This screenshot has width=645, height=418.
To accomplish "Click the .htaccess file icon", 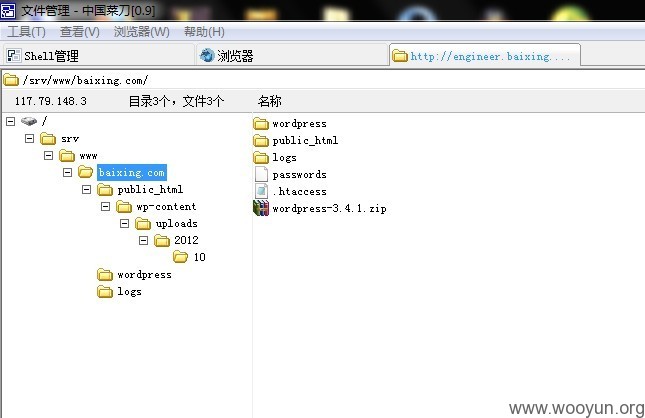I will [261, 191].
